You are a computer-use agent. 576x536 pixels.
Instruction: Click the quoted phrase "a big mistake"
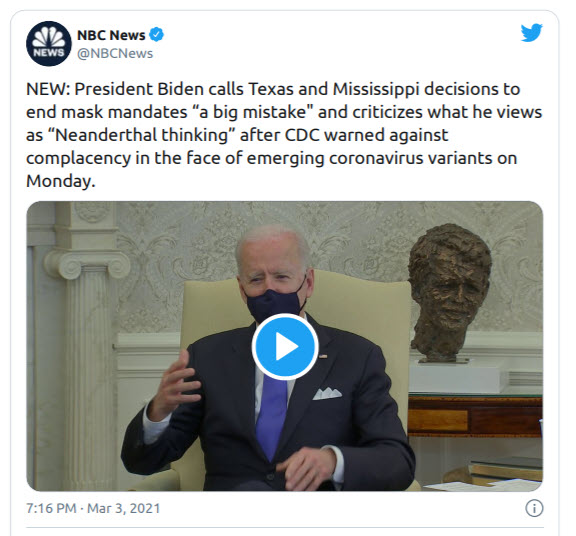[252, 112]
